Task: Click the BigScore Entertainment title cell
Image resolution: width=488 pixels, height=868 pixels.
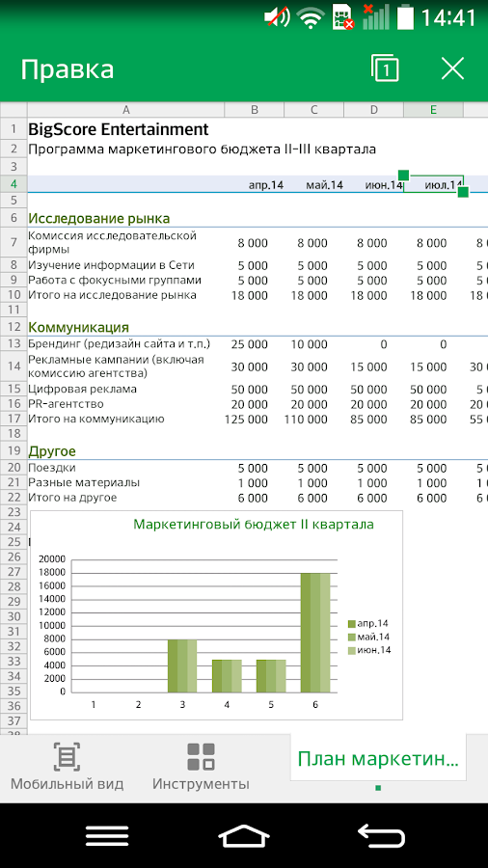Action: point(119,129)
